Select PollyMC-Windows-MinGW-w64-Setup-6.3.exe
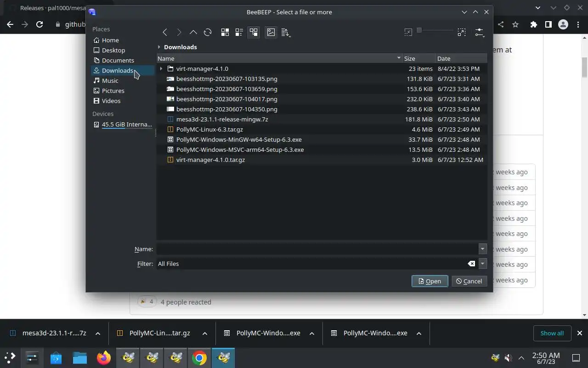This screenshot has width=588, height=368. [x=322, y=139]
